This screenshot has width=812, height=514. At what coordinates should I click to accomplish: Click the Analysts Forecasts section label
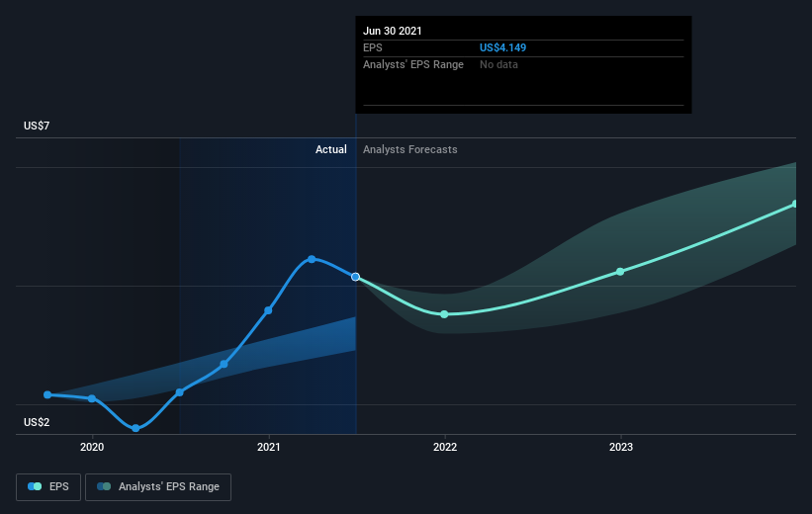click(410, 149)
